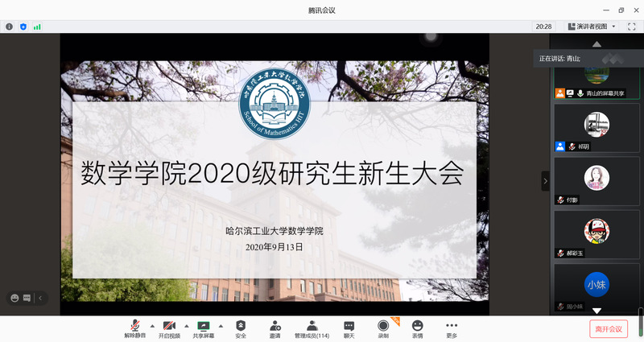Click the 离开会议 leave meeting button
This screenshot has width=644, height=342.
(x=608, y=328)
